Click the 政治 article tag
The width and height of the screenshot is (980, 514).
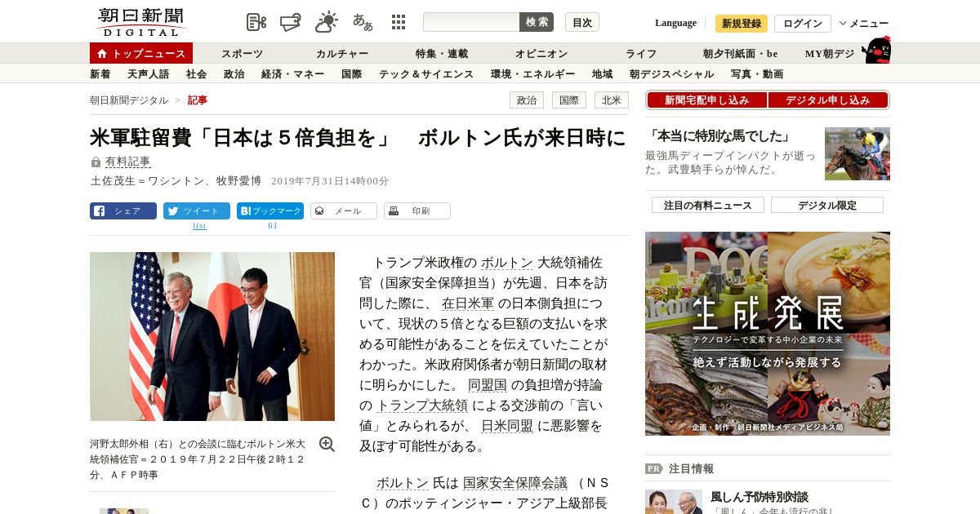click(527, 100)
